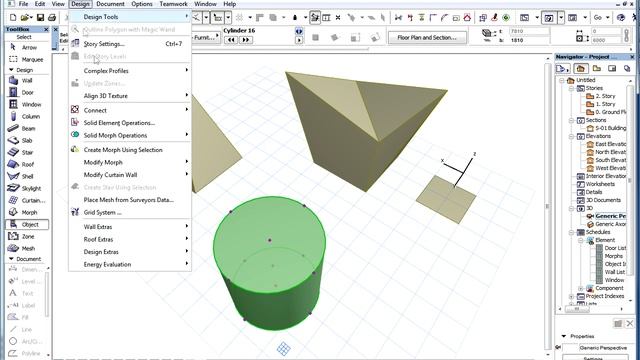Open the Energy Evaluation submenu
Image resolution: width=640 pixels, height=360 pixels.
pyautogui.click(x=130, y=264)
